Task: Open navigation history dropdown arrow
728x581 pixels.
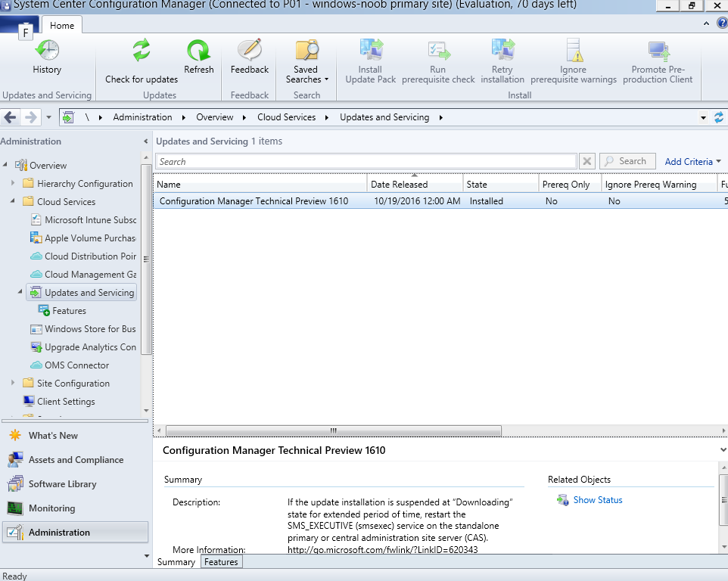Action: point(48,117)
